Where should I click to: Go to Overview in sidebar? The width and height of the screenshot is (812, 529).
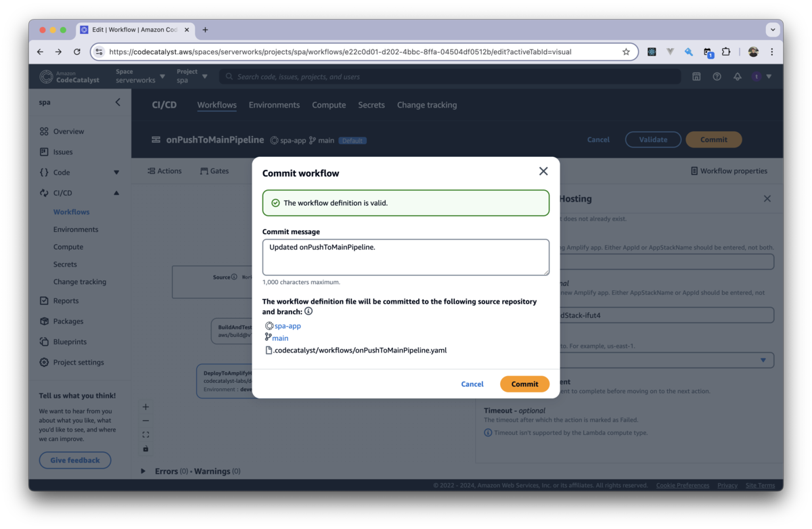pos(68,131)
